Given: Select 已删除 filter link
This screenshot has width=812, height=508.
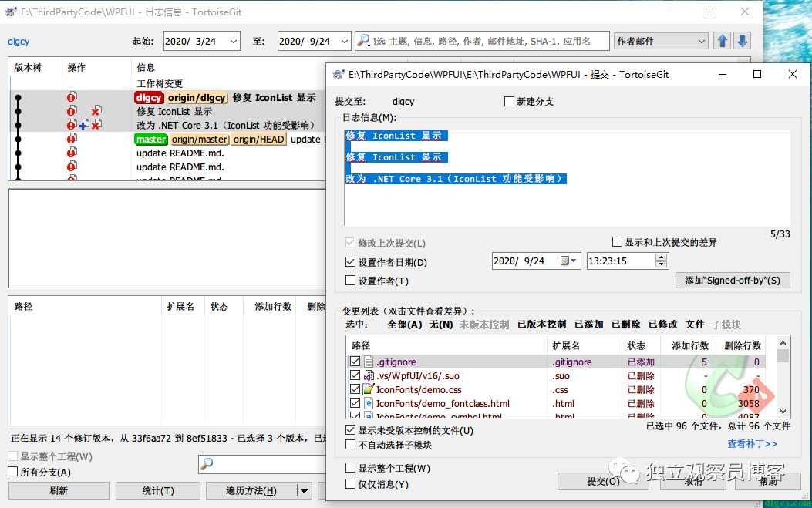Looking at the screenshot, I should point(625,325).
